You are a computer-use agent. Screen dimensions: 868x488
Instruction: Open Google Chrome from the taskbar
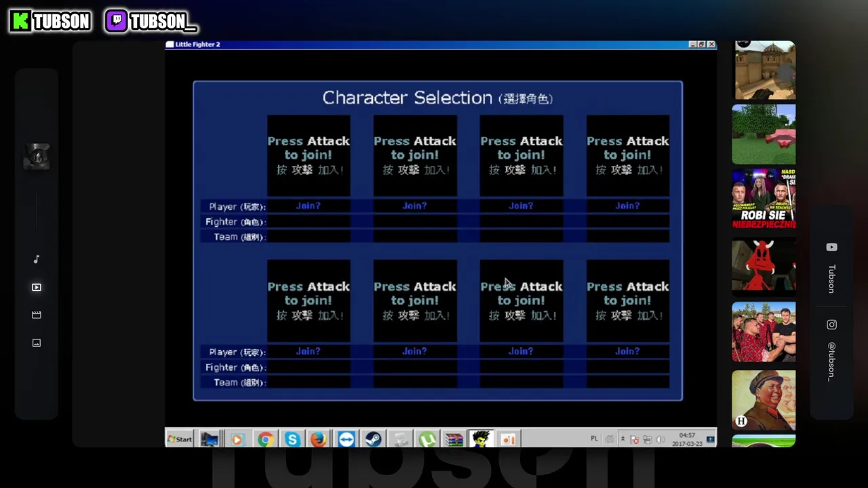(264, 440)
